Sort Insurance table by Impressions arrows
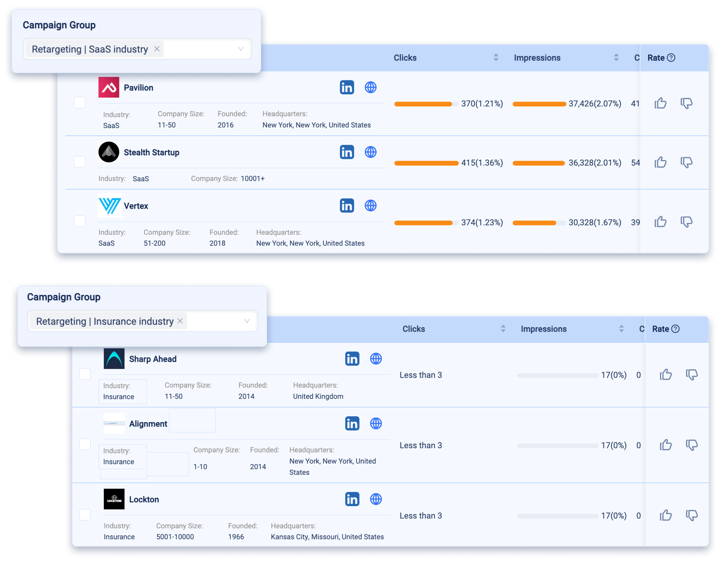Screen dimensions: 728x566 621,329
